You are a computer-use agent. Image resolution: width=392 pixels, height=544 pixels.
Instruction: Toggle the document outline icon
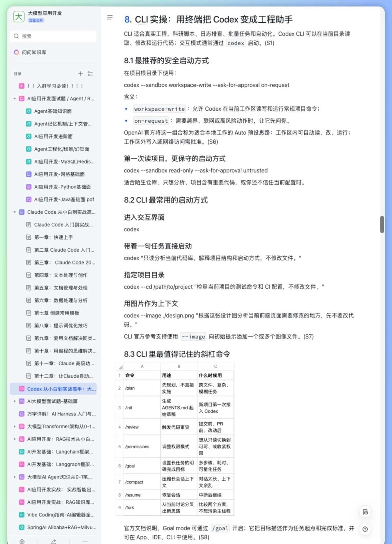coord(110,17)
